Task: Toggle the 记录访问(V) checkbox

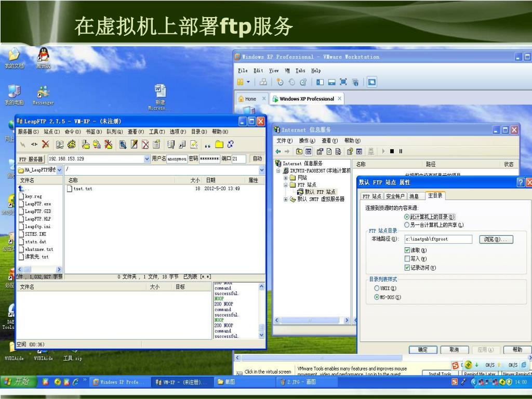Action: coord(407,268)
